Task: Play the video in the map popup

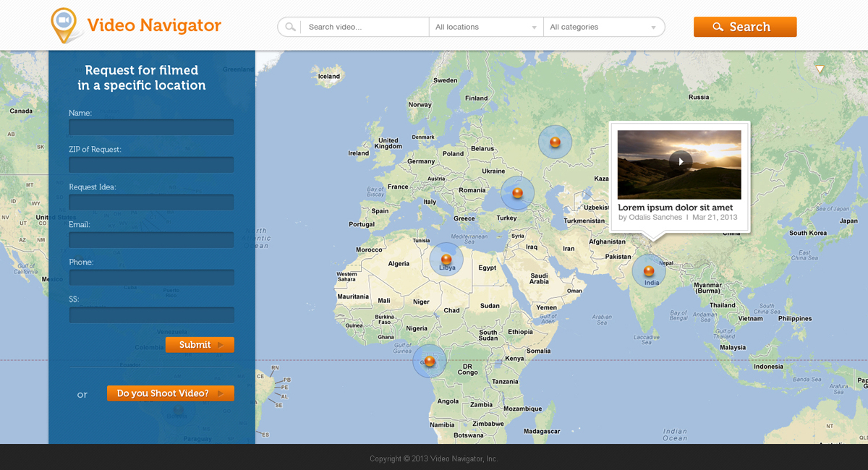Action: point(680,162)
